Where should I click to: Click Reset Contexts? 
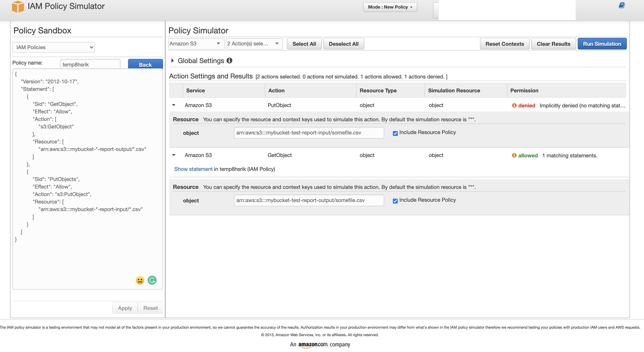505,44
